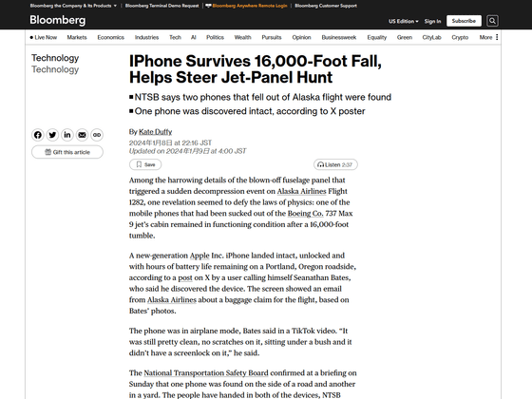Click the article headline text

click(256, 69)
